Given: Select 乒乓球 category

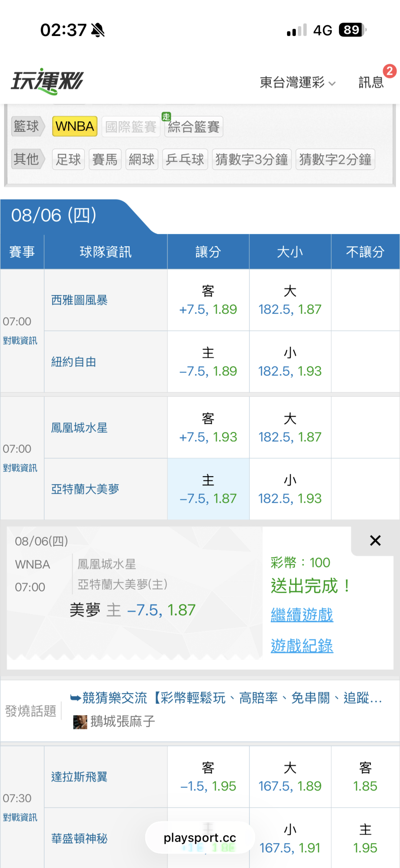Looking at the screenshot, I should [185, 159].
